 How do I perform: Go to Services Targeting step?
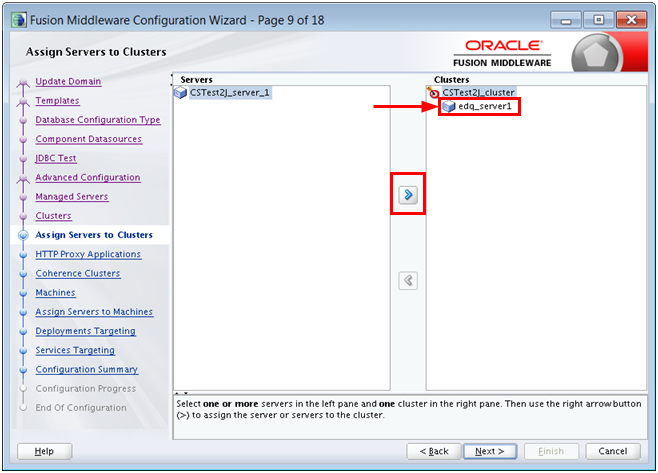pos(75,350)
